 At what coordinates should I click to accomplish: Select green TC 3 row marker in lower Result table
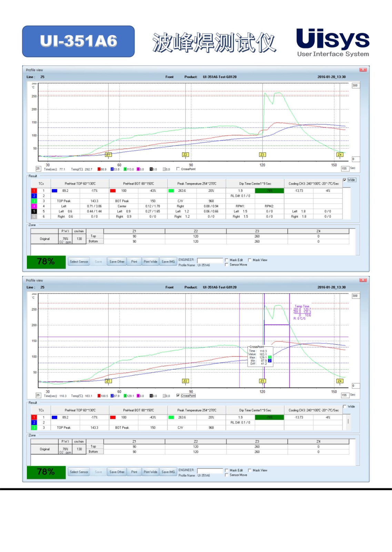[34, 427]
